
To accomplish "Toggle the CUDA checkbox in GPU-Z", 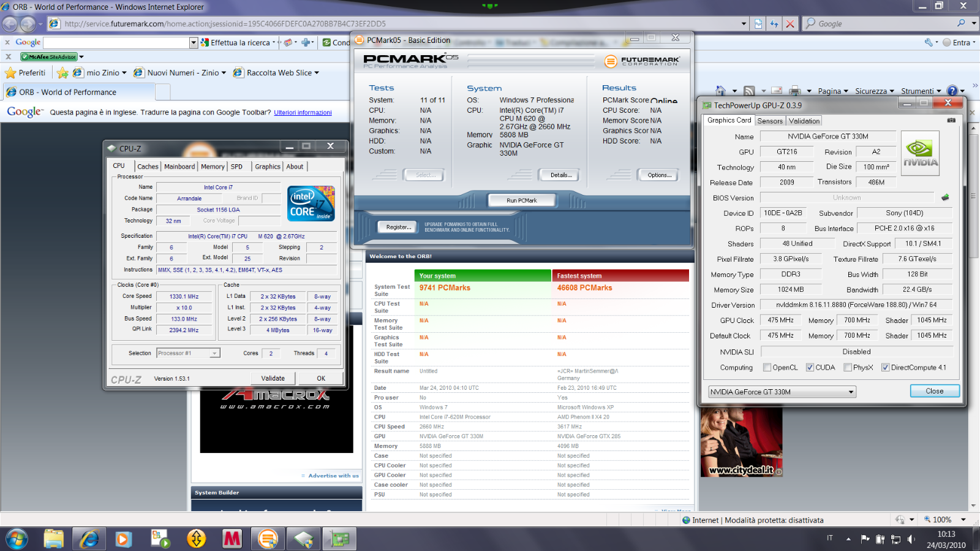I will [x=810, y=368].
